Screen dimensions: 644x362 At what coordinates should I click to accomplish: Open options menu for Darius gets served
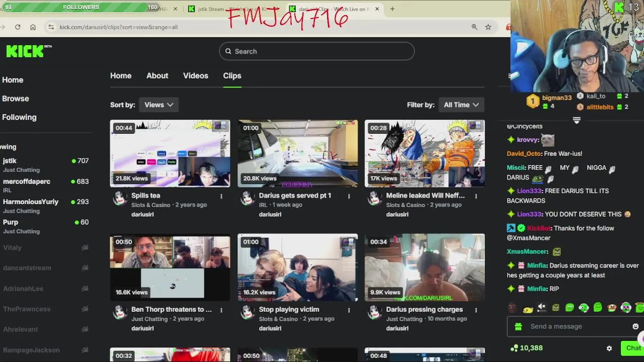point(349,196)
